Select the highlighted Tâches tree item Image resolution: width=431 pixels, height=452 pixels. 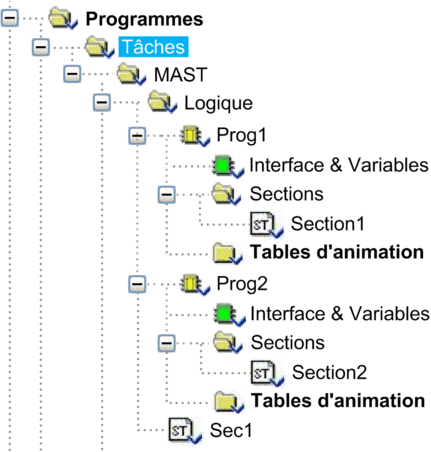pyautogui.click(x=153, y=47)
